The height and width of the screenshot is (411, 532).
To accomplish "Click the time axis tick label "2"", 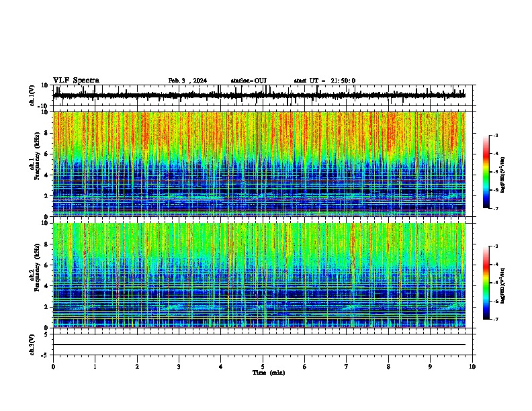I will pyautogui.click(x=137, y=367).
